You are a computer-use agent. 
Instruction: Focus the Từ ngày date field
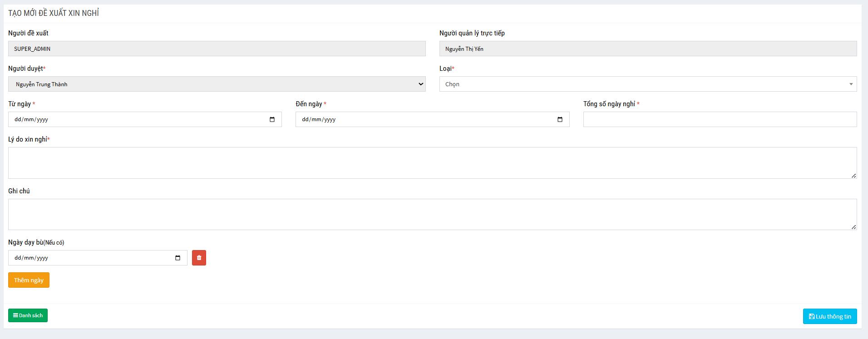[136, 119]
